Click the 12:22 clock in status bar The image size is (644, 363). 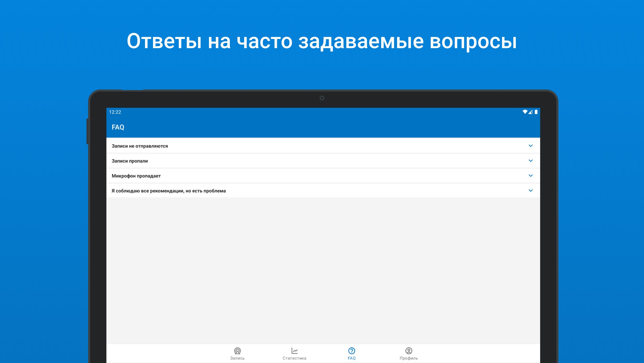pyautogui.click(x=115, y=112)
